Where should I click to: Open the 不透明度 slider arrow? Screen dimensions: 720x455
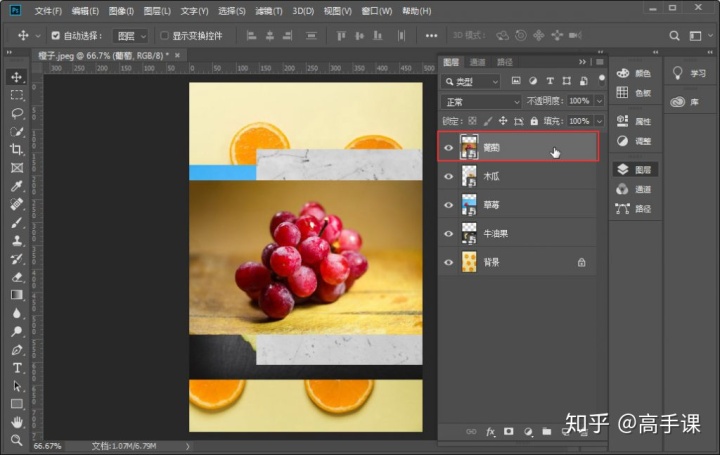[599, 101]
